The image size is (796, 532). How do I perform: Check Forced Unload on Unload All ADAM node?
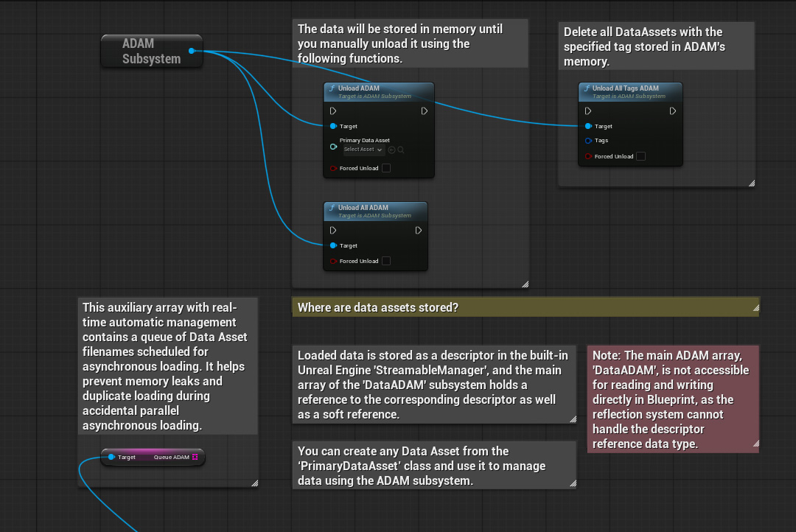click(386, 261)
